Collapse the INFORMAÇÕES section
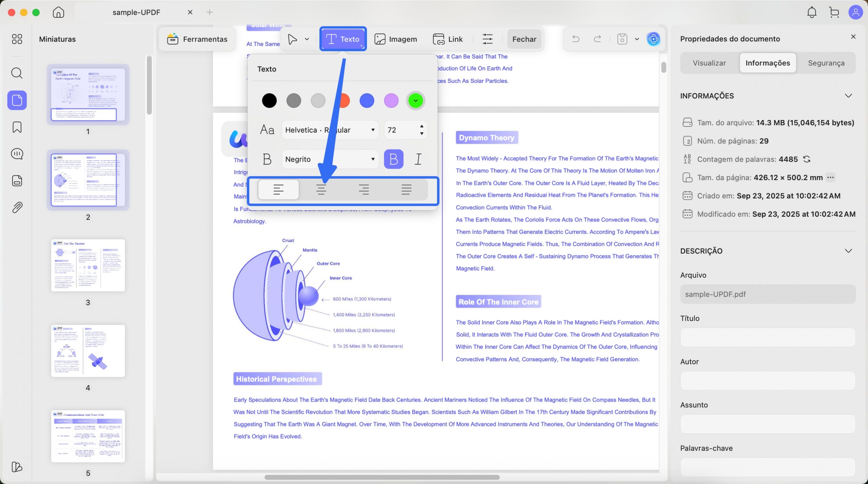Screen dimensions: 868x484 (x=848, y=96)
